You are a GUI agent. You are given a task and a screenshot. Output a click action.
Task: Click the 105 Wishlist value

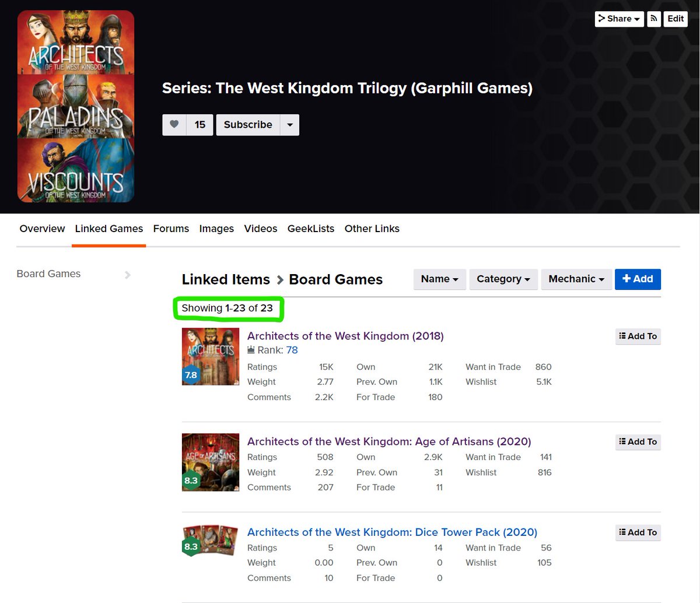544,563
